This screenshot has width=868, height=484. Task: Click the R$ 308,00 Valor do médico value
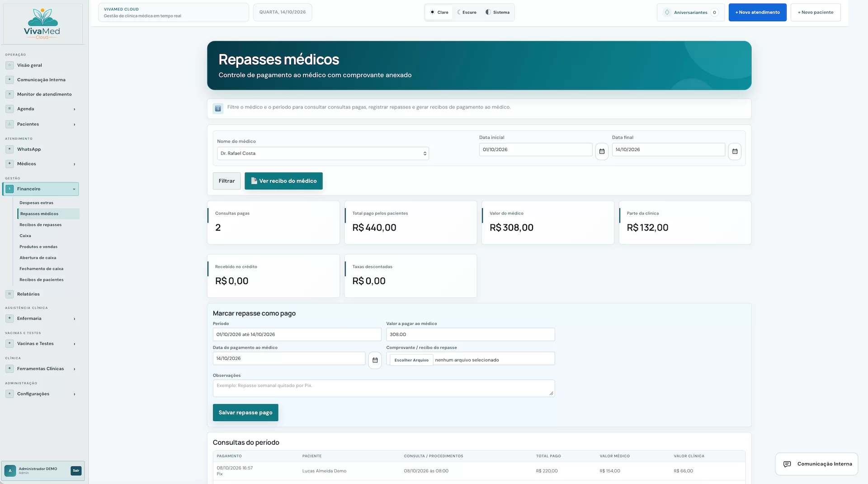coord(511,228)
